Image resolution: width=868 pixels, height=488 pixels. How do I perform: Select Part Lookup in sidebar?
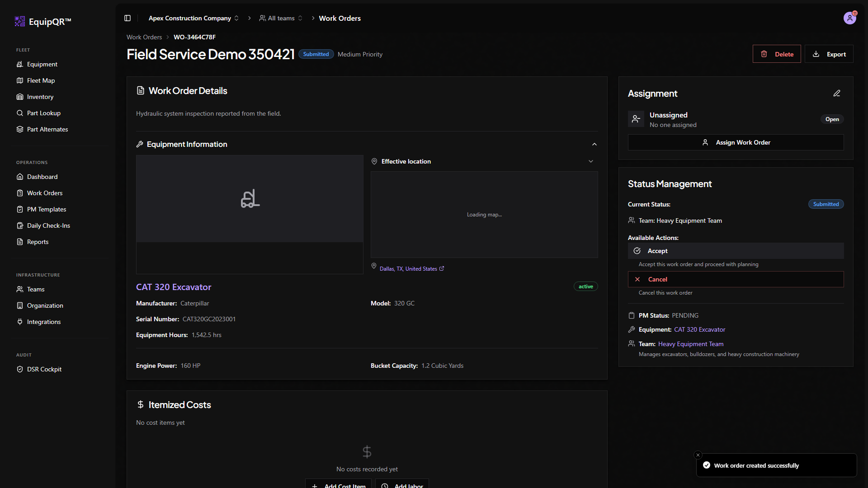tap(44, 113)
